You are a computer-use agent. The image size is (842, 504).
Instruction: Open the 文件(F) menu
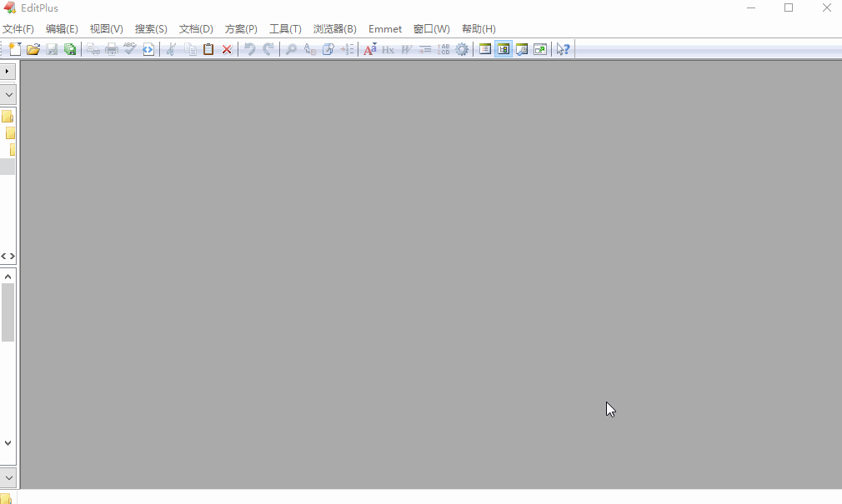(x=18, y=29)
